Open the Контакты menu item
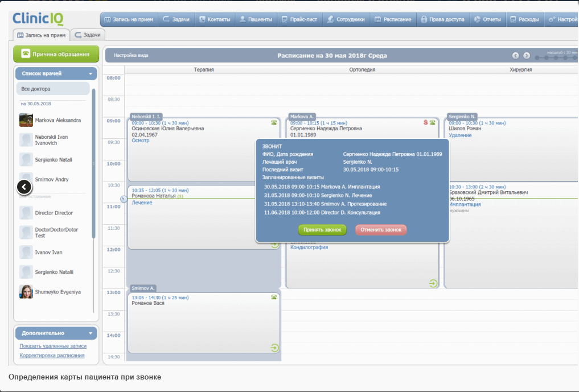The image size is (579, 392). coord(215,19)
